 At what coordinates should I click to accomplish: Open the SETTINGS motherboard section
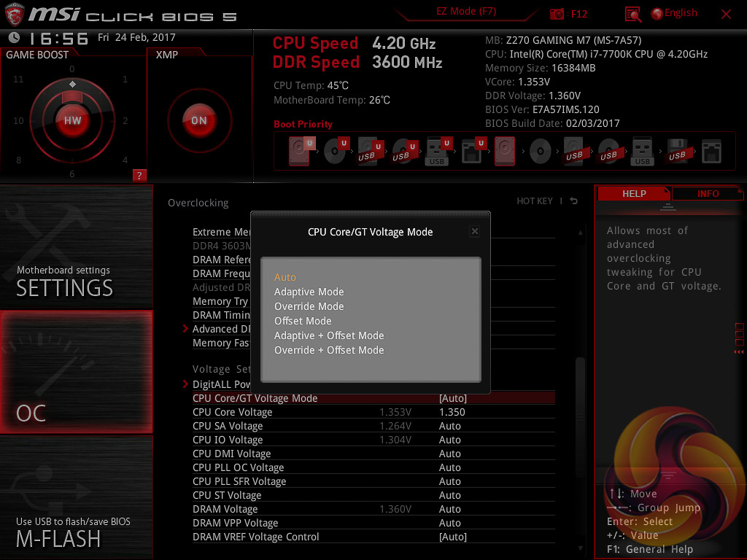[76, 246]
